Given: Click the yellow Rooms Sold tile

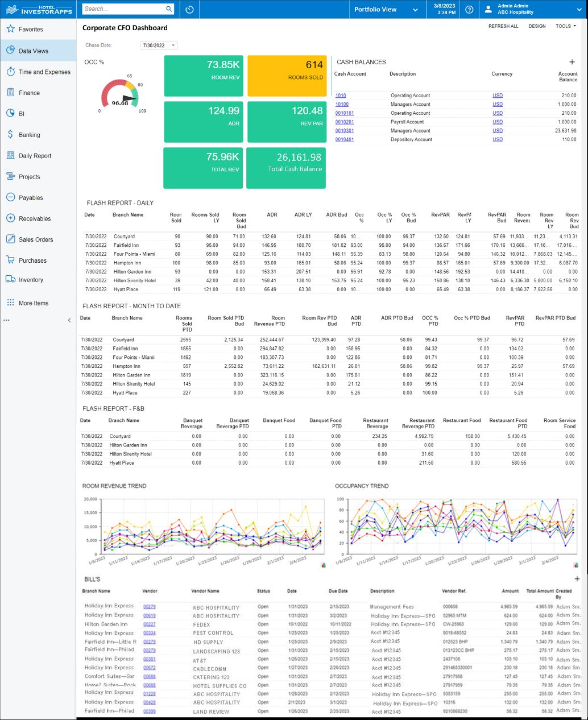Looking at the screenshot, I should [288, 76].
